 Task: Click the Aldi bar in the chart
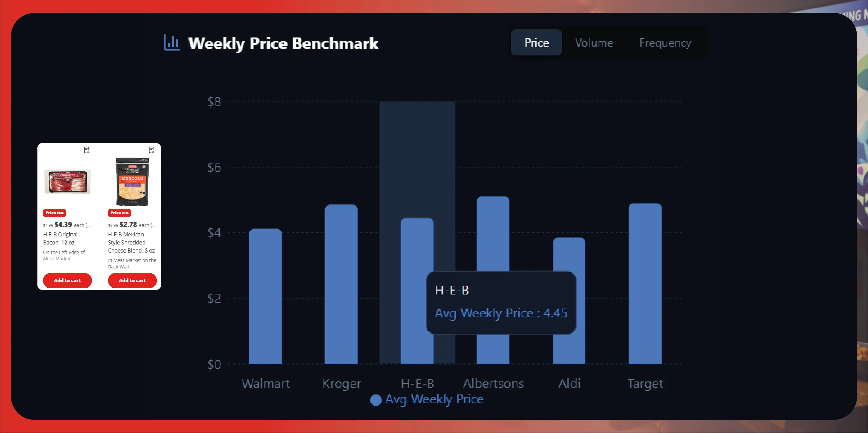click(569, 256)
